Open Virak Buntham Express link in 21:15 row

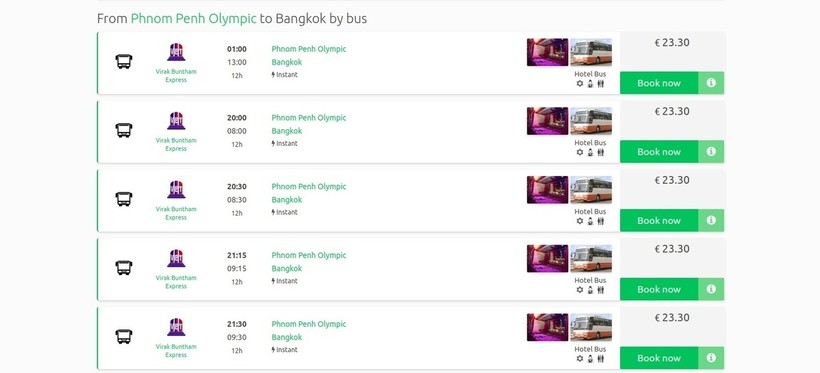pyautogui.click(x=176, y=282)
